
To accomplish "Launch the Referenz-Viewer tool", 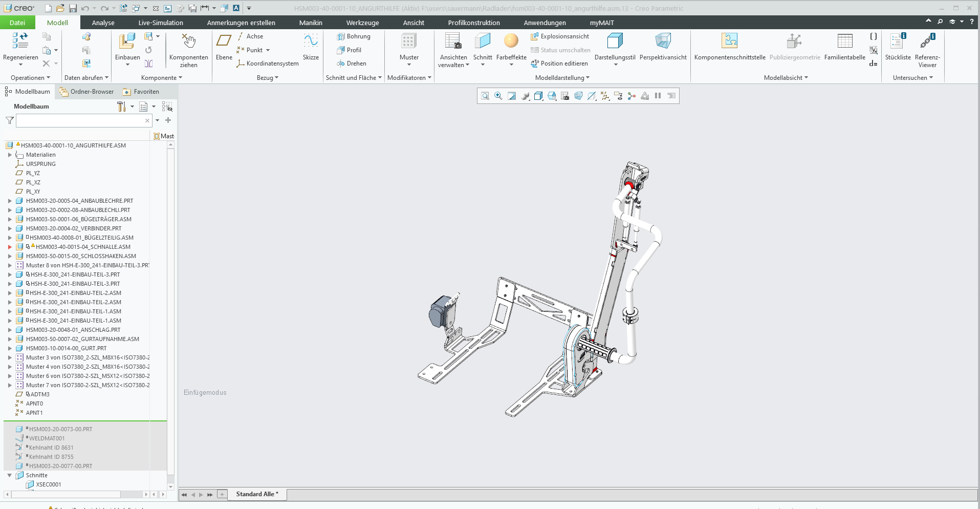I will (x=927, y=42).
